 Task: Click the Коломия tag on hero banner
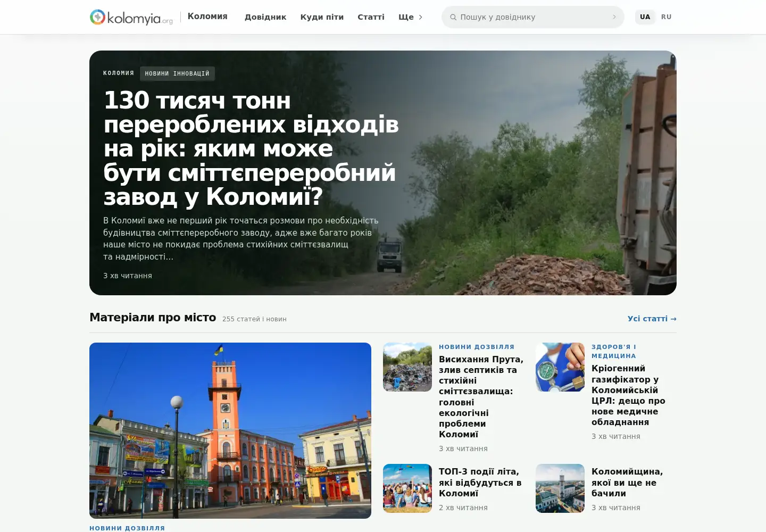tap(119, 73)
